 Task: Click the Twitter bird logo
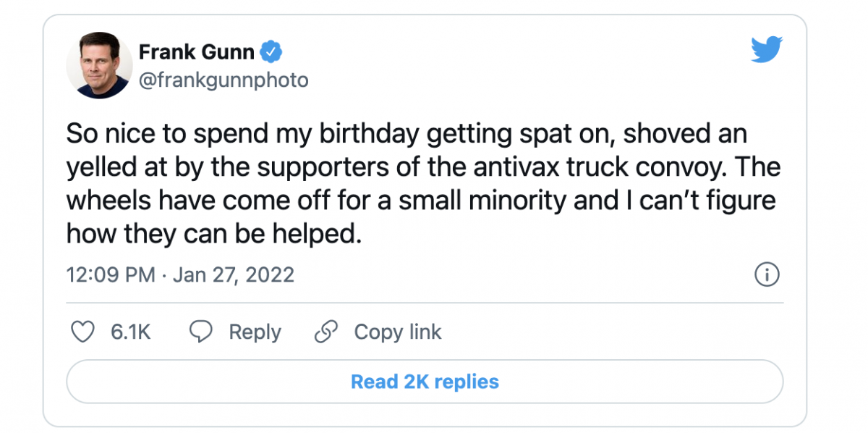[x=766, y=51]
